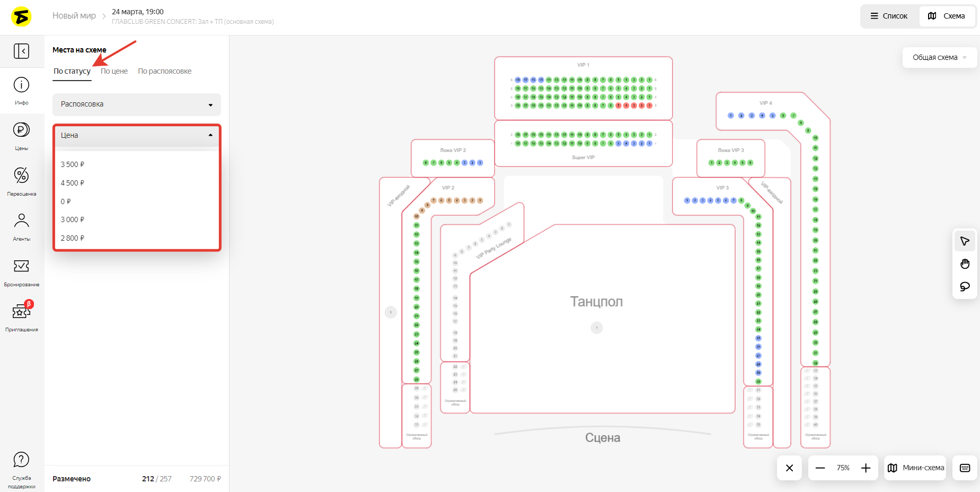Open Служба поддержки help

pos(21,470)
